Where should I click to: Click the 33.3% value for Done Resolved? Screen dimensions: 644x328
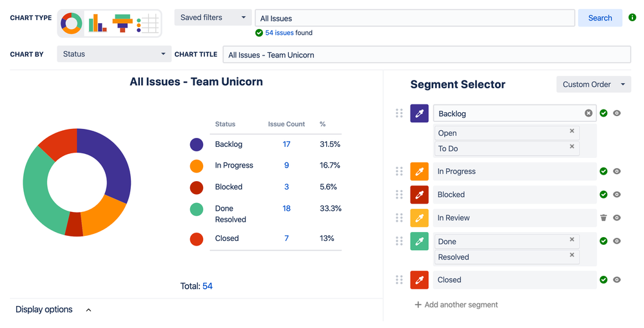coord(331,208)
